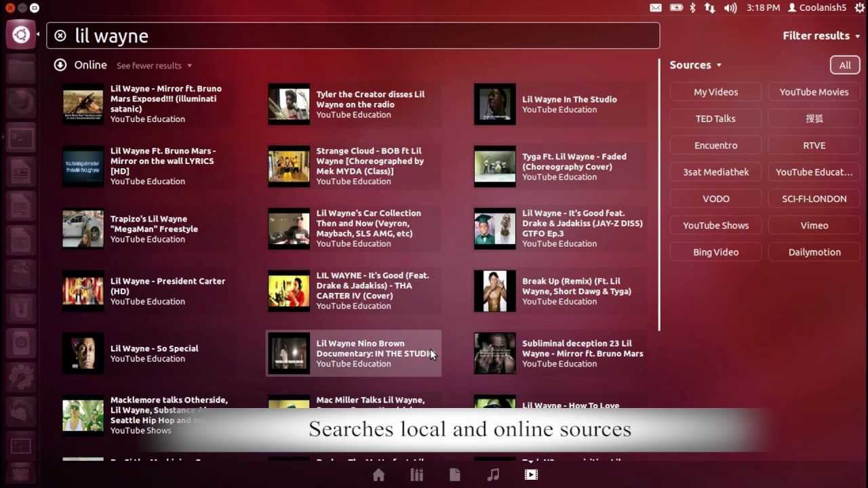Image resolution: width=868 pixels, height=488 pixels.
Task: Switch to the Home lens icon
Action: click(378, 475)
